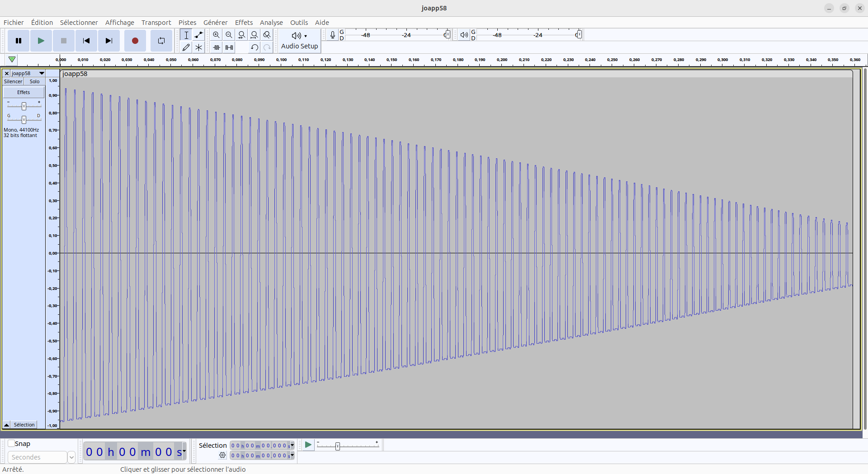Select the Envelope tool

pos(198,35)
